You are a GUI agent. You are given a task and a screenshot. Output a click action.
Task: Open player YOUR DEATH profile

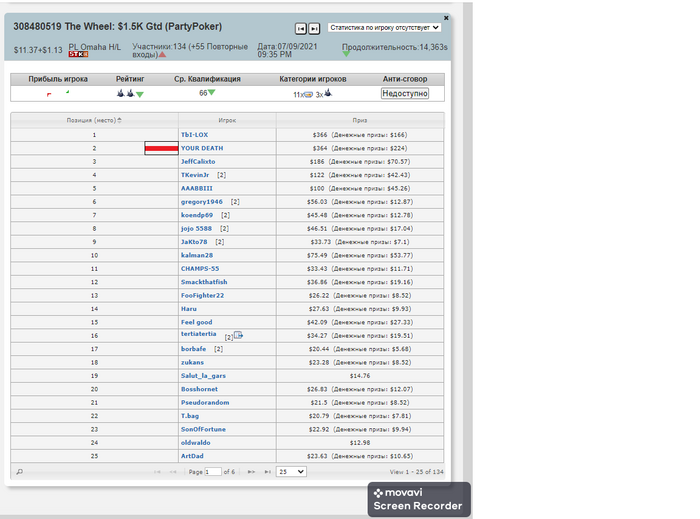click(202, 148)
